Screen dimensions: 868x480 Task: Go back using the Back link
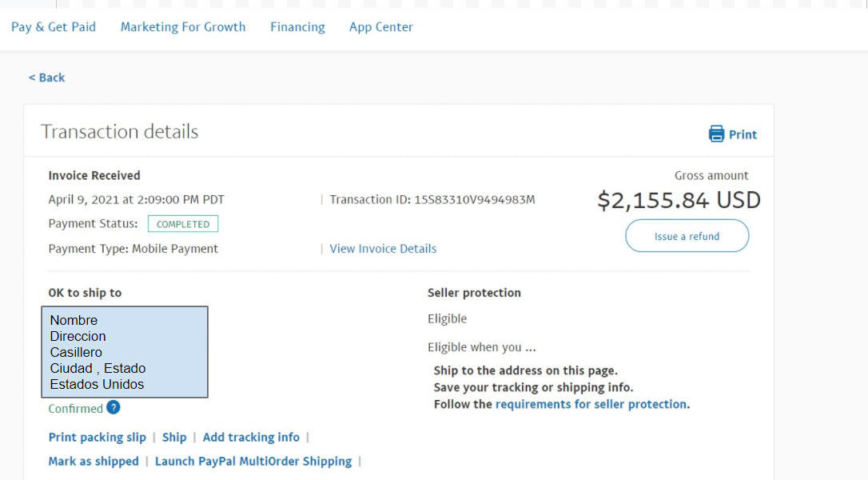[x=47, y=78]
